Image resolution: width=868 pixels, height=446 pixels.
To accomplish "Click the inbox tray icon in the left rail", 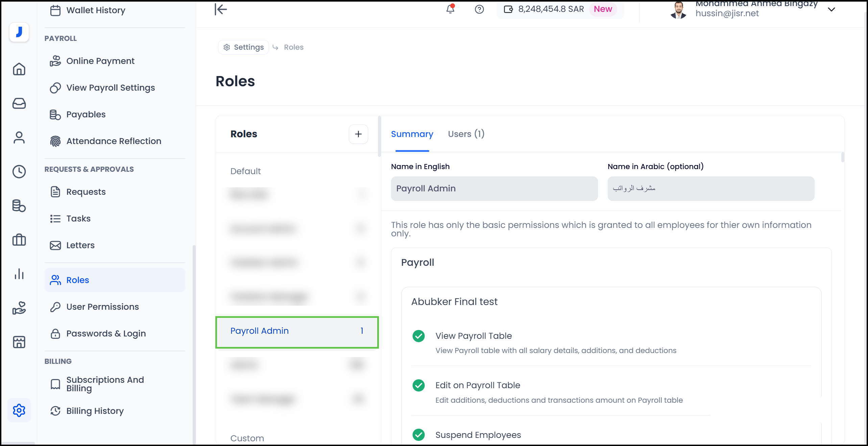I will 19,103.
